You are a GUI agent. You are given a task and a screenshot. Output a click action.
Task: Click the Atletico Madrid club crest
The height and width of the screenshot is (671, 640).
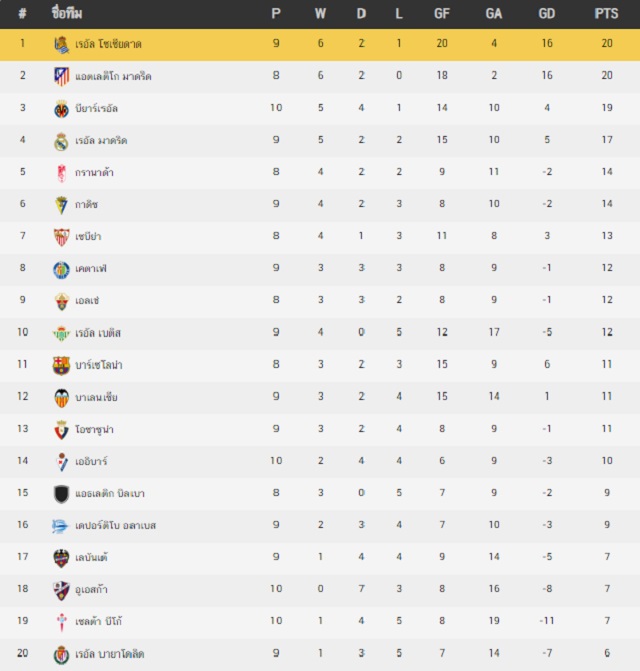tap(61, 77)
